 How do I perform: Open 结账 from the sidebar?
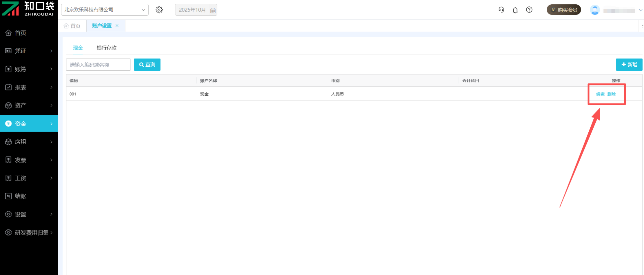(x=20, y=196)
